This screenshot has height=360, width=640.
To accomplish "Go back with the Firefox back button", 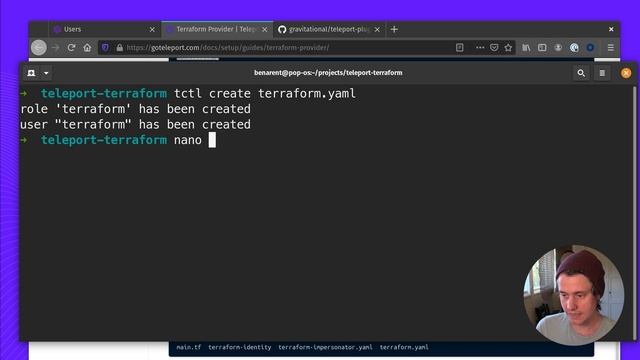I will (x=39, y=48).
